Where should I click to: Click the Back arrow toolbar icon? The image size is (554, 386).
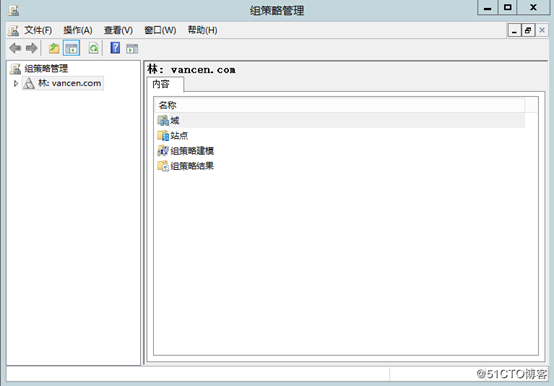point(15,48)
